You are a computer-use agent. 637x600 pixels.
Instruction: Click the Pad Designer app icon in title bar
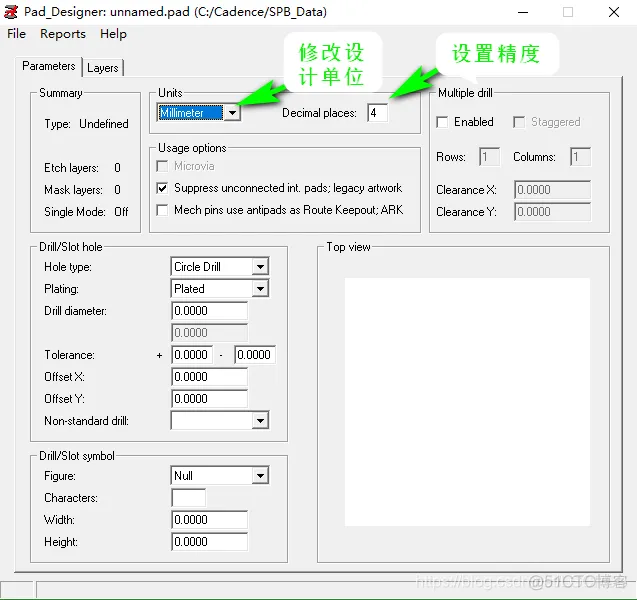(11, 12)
